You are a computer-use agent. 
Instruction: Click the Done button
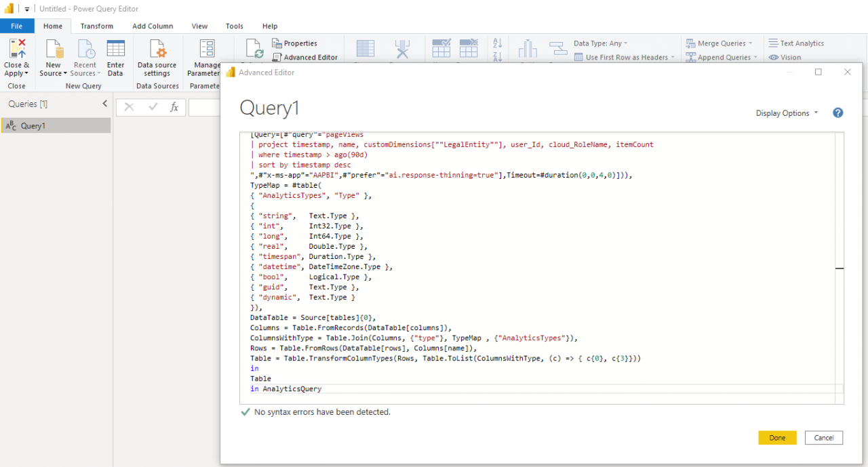pyautogui.click(x=777, y=437)
